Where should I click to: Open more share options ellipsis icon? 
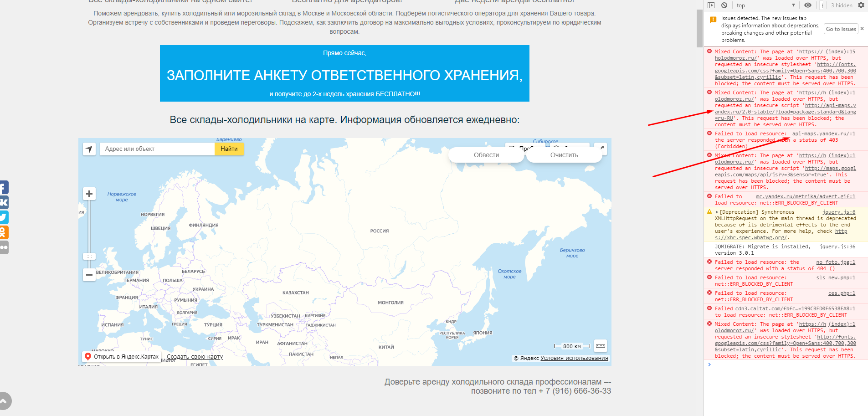tap(4, 247)
